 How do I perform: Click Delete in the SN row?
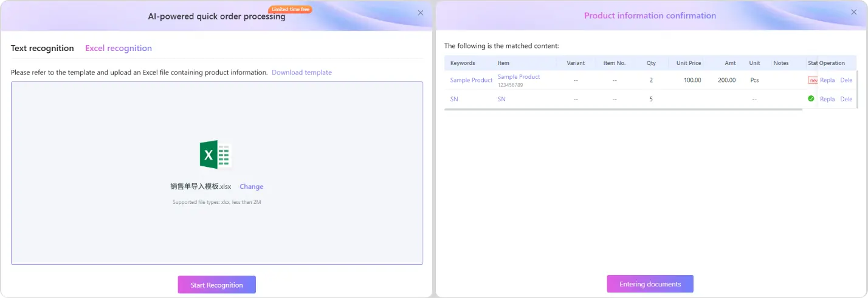(x=846, y=99)
